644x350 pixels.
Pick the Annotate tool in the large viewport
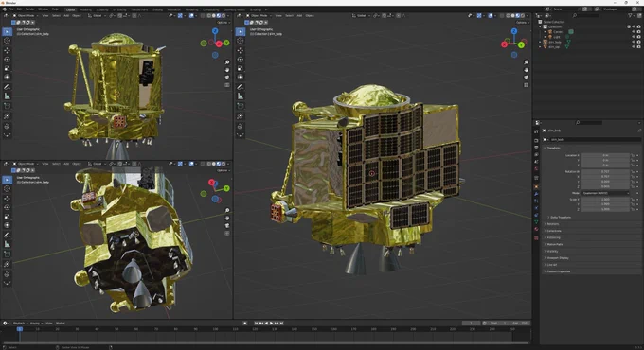tap(241, 87)
